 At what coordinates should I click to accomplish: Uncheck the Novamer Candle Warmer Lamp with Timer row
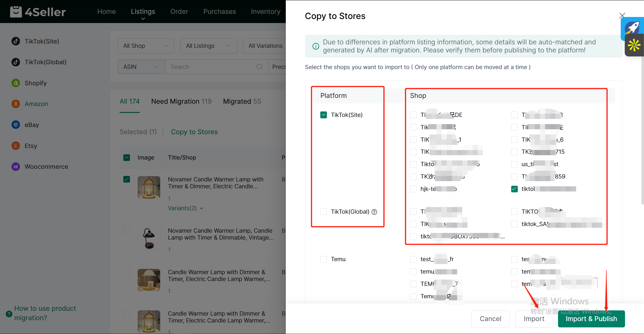coord(126,179)
